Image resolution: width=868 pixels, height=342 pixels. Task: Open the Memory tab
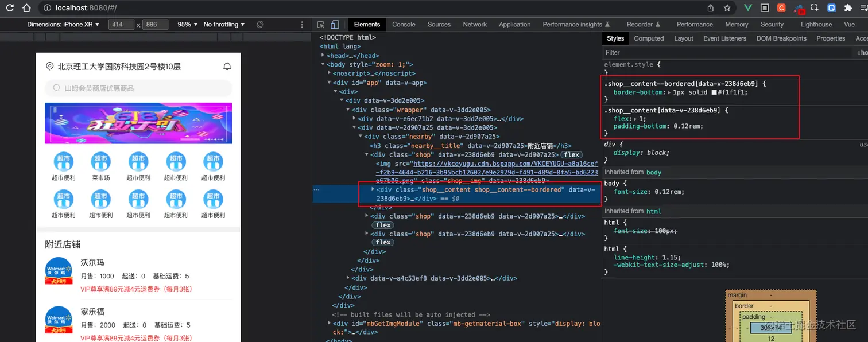tap(737, 25)
